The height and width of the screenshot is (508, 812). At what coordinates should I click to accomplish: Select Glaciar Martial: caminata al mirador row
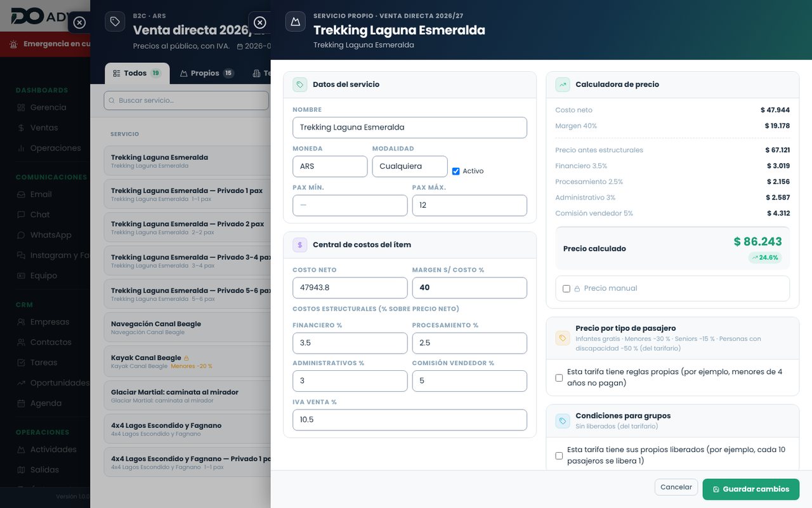point(188,396)
